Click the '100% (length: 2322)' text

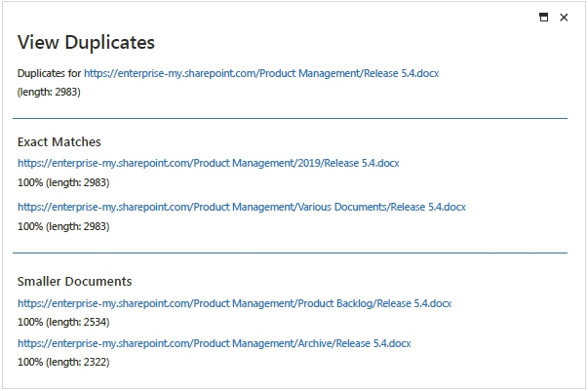[x=63, y=362]
